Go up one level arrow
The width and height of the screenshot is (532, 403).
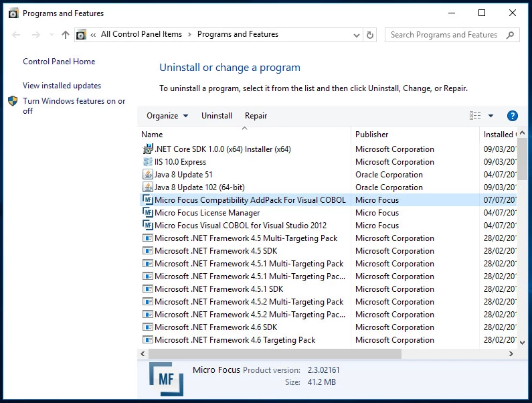(x=66, y=35)
